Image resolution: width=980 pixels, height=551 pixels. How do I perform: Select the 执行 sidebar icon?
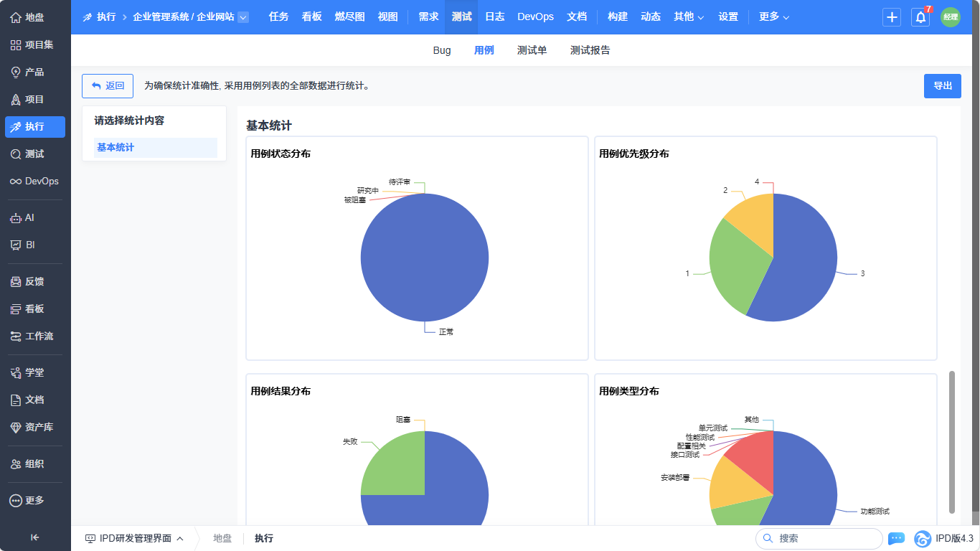[16, 126]
